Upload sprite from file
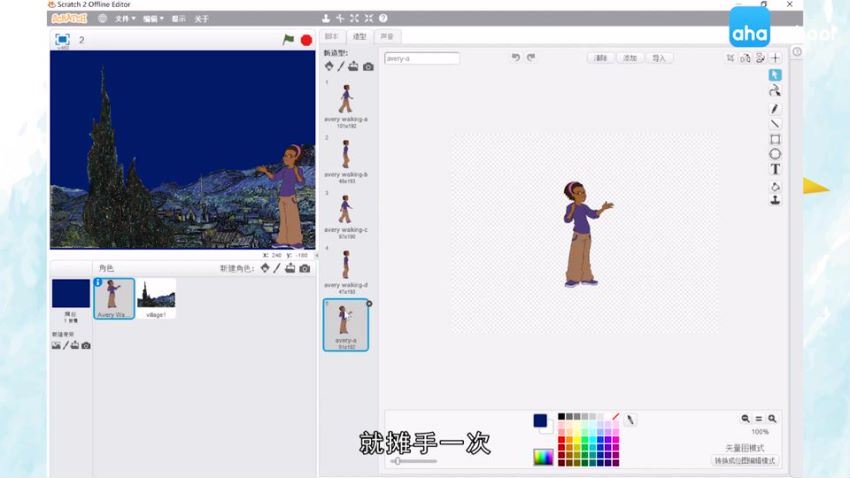This screenshot has width=850, height=478. click(x=290, y=268)
